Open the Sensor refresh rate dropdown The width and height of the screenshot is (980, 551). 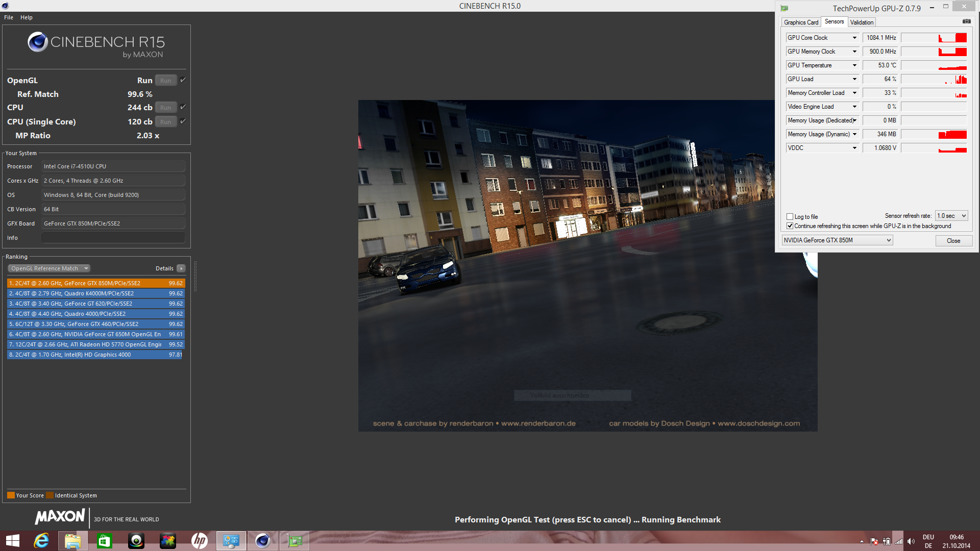[x=951, y=216]
